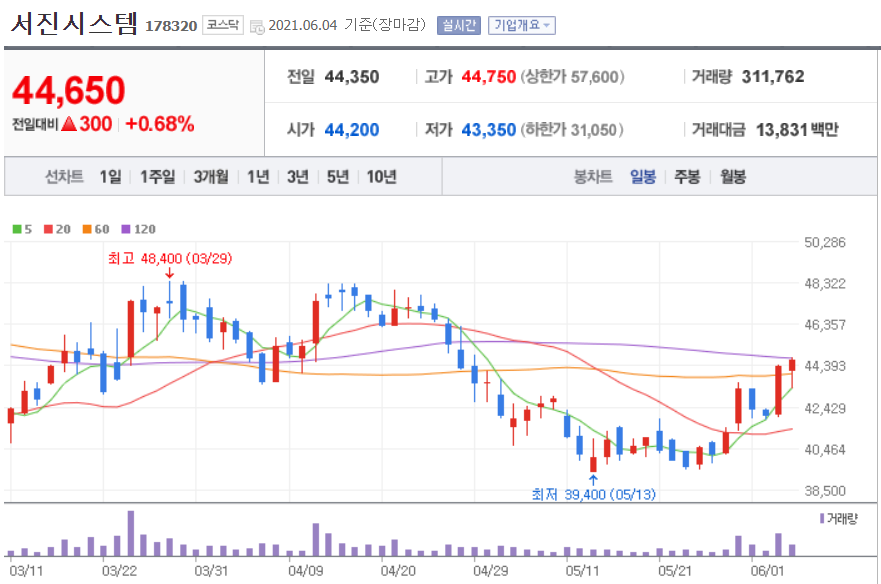Click the orange 60-day moving average swatch
This screenshot has width=881, height=584.
click(87, 229)
